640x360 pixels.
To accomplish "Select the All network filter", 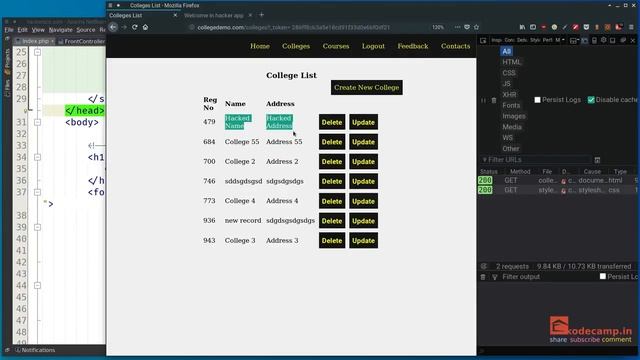I will [x=506, y=51].
